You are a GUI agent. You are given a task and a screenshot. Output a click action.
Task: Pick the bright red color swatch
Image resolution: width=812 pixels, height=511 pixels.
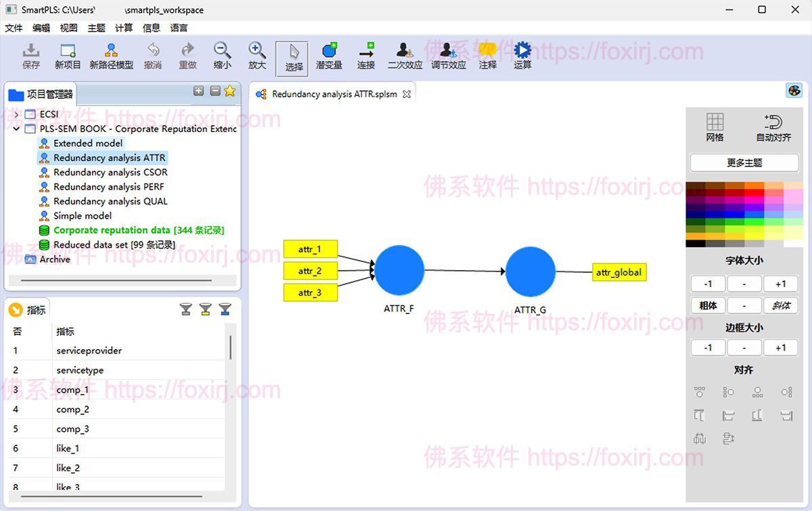[754, 194]
